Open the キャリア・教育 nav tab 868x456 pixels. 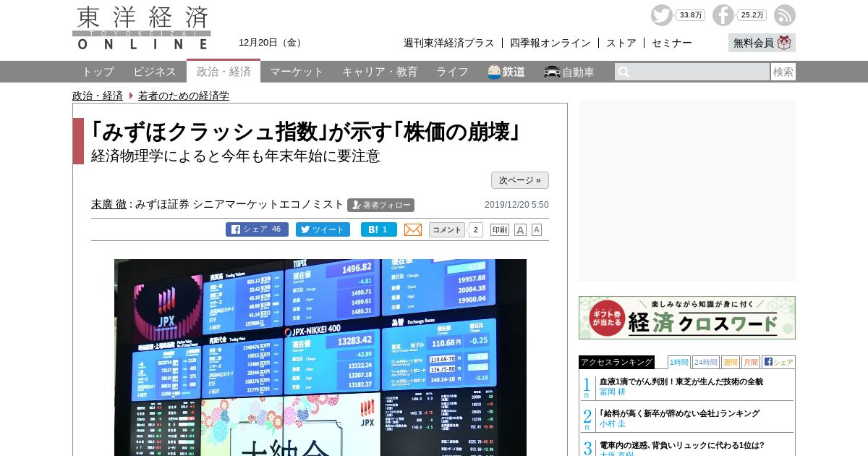[x=380, y=72]
